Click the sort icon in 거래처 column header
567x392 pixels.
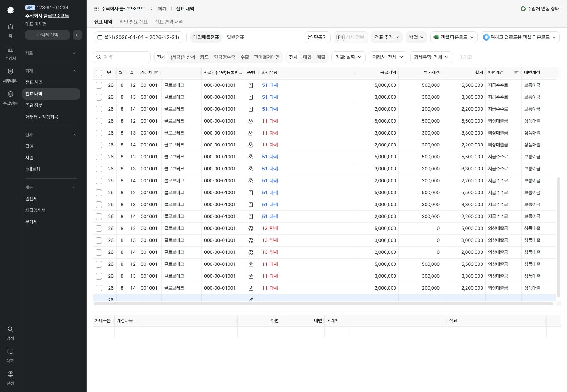pos(156,73)
